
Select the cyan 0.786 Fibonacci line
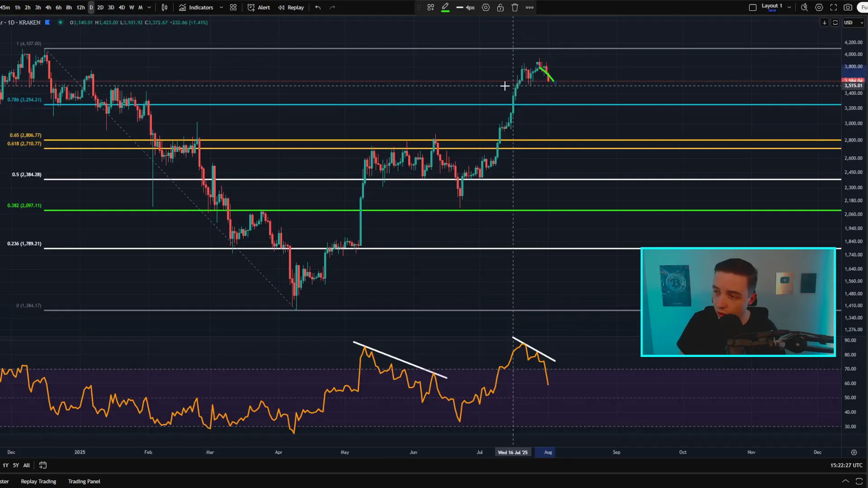coord(442,104)
